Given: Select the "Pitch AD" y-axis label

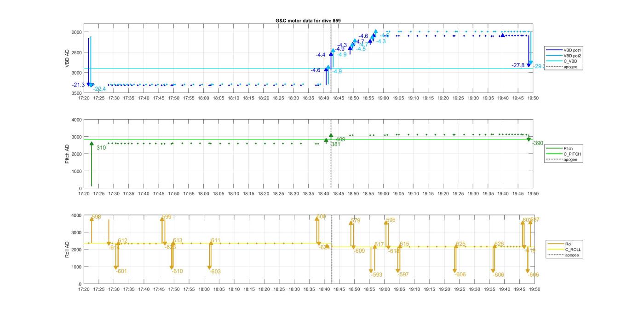Looking at the screenshot, I should [67, 154].
